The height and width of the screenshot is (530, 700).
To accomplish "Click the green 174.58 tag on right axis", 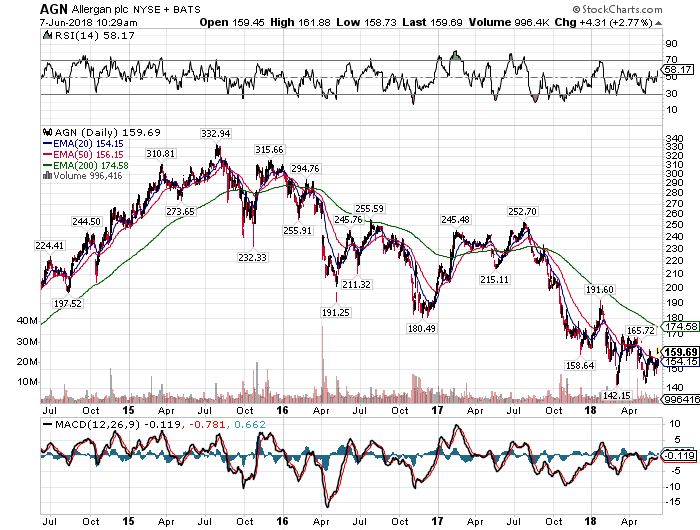I will [680, 326].
